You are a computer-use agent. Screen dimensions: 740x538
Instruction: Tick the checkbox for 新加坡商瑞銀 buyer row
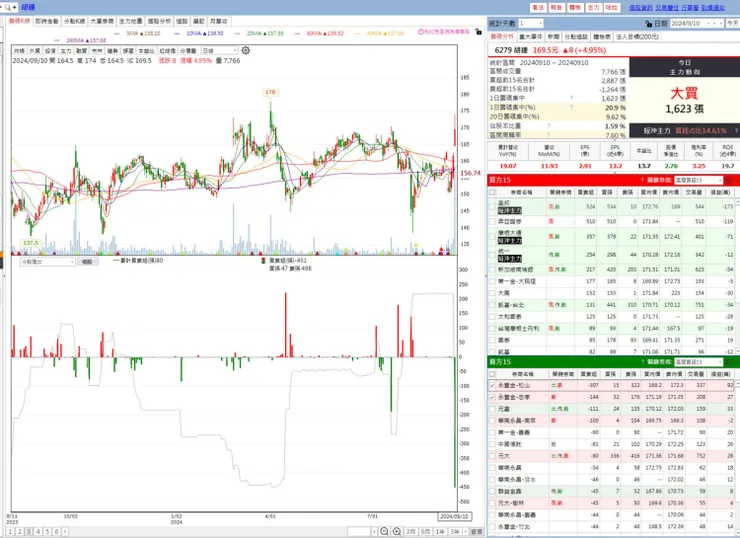click(x=492, y=269)
